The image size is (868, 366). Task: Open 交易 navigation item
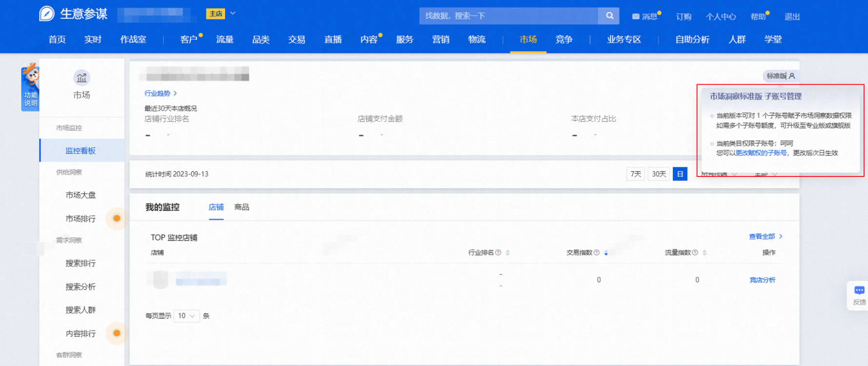pyautogui.click(x=297, y=39)
